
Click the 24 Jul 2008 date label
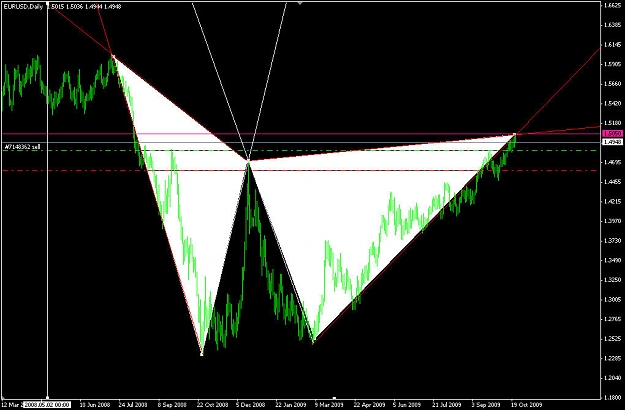133,405
